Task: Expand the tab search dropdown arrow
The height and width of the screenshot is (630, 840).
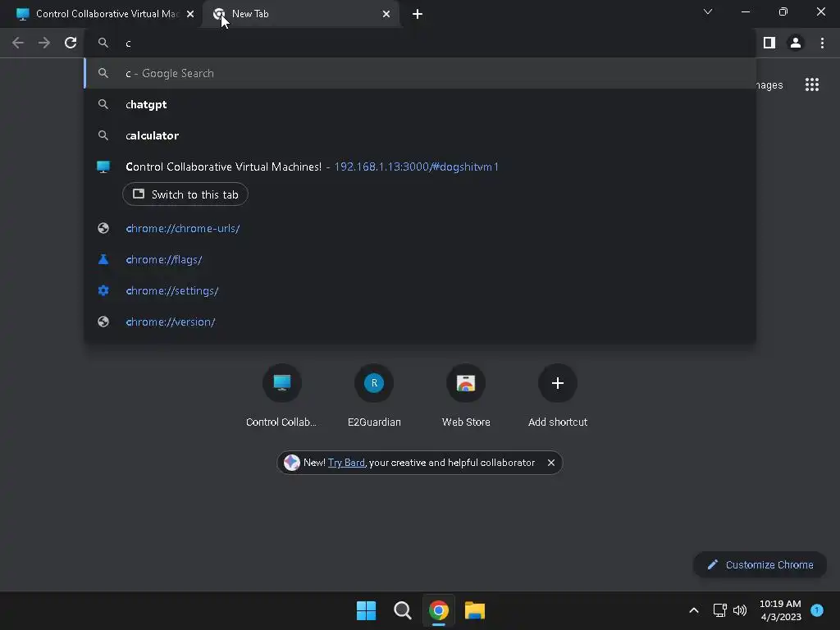Action: pyautogui.click(x=708, y=11)
